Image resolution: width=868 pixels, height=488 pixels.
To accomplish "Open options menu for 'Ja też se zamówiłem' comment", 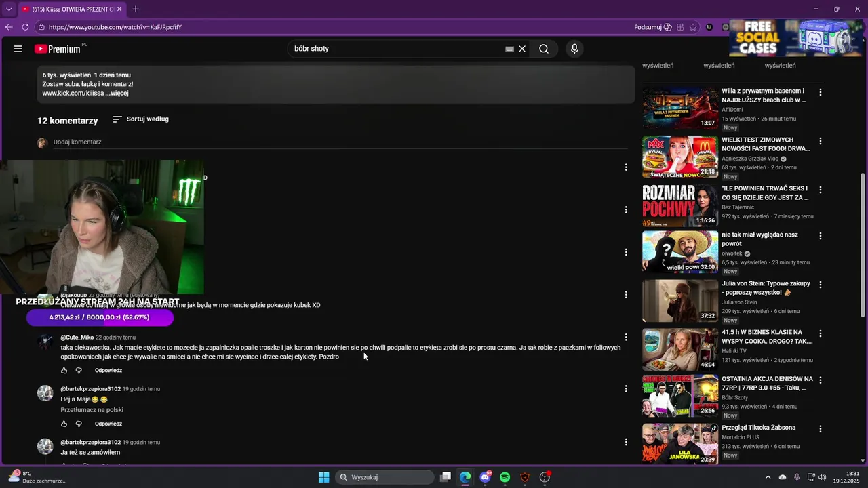I will tap(626, 442).
